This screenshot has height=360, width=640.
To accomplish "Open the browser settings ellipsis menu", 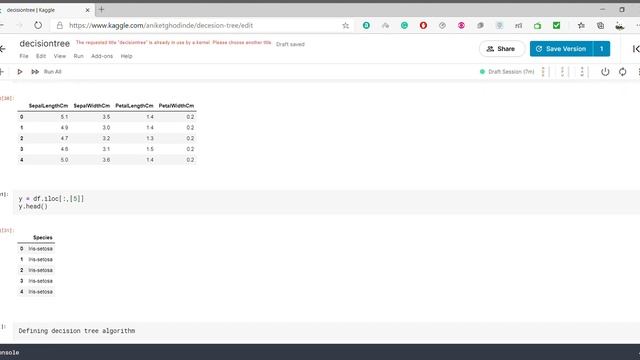I will [637, 25].
